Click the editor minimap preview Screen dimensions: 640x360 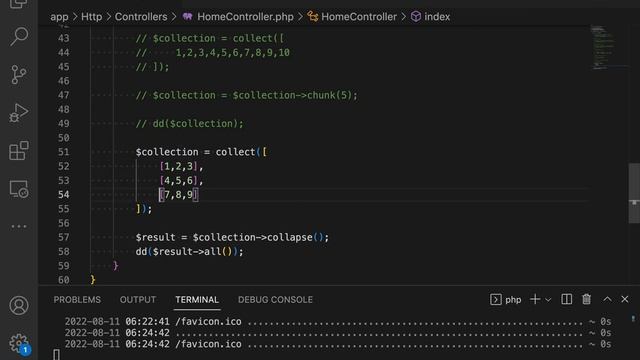click(x=608, y=47)
